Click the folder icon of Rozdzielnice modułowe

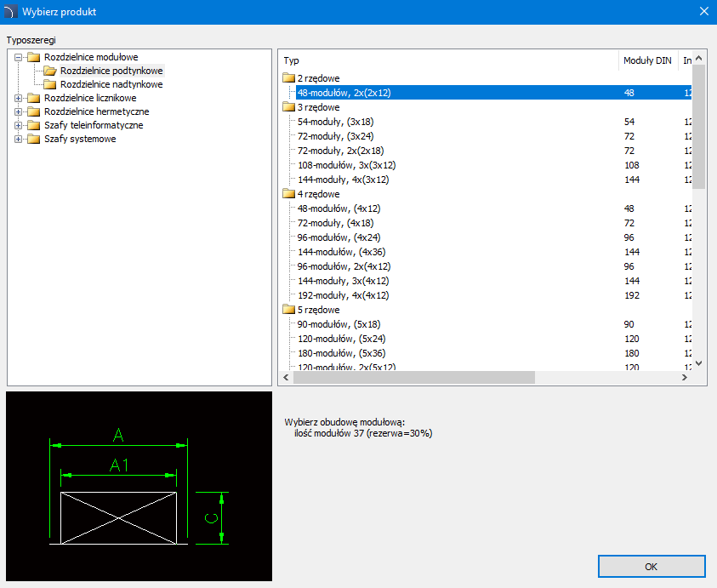click(x=33, y=57)
